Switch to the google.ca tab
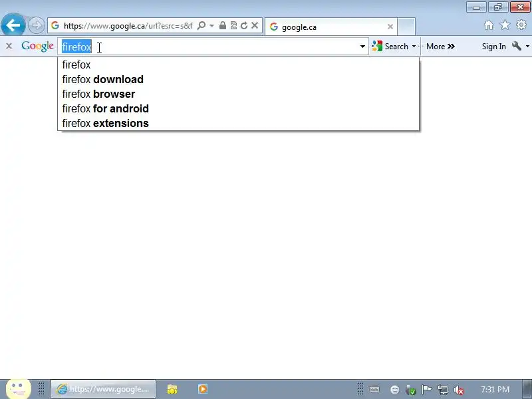The height and width of the screenshot is (399, 532). [x=331, y=27]
